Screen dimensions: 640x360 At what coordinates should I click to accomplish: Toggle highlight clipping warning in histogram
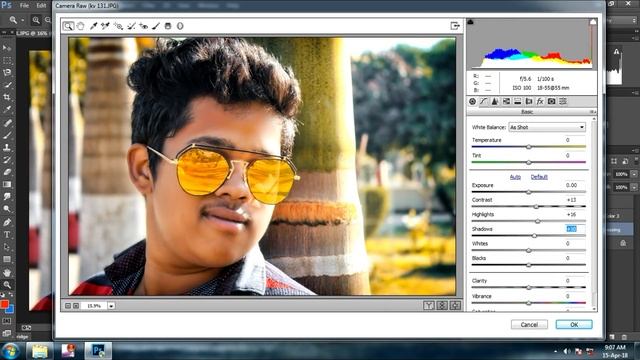coord(593,22)
